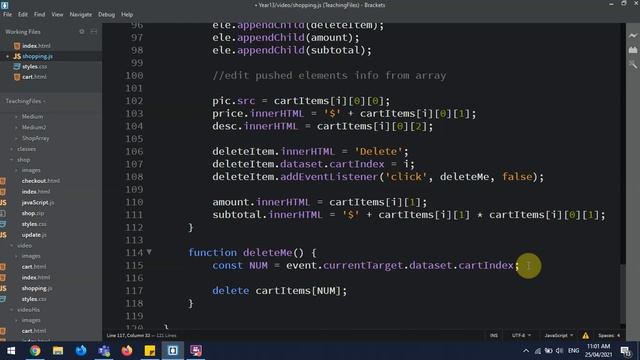The height and width of the screenshot is (360, 640).
Task: Open the Help menu
Action: (127, 14)
